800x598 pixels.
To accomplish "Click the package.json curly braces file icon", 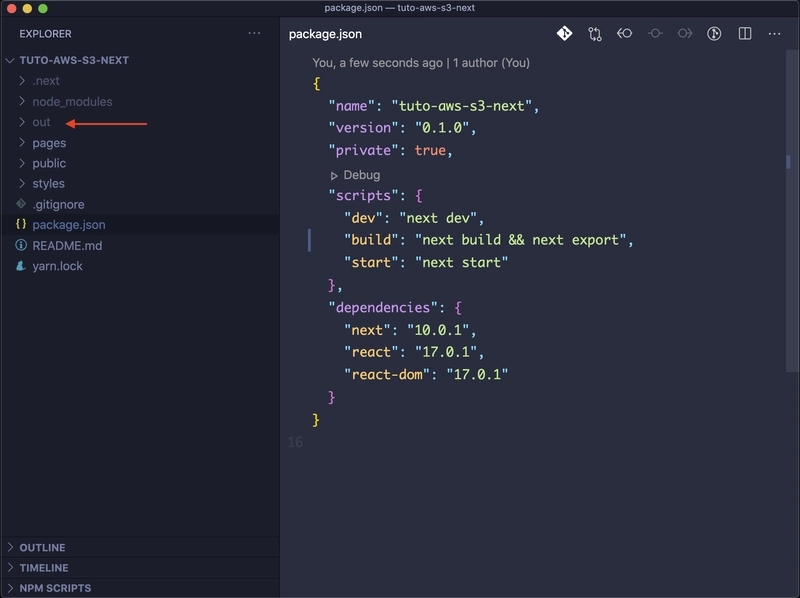I will point(21,224).
